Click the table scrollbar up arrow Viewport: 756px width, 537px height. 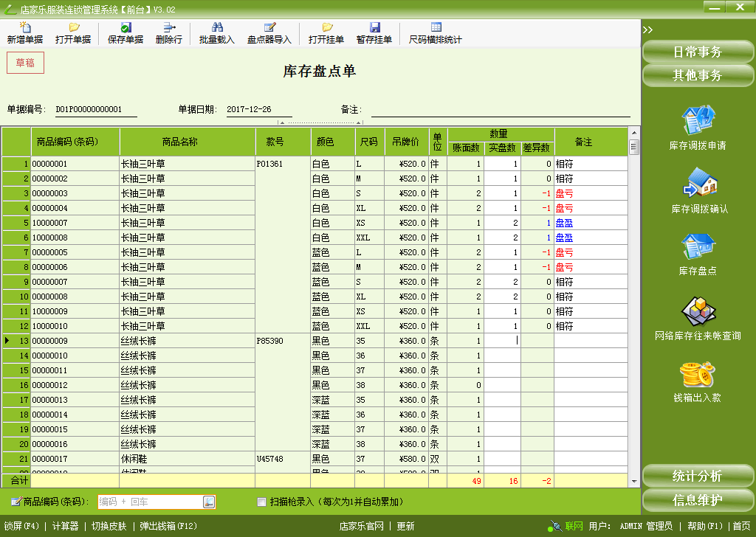634,133
